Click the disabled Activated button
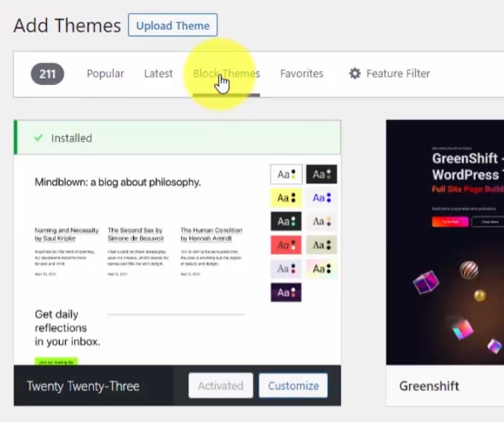504x422 pixels. [220, 385]
